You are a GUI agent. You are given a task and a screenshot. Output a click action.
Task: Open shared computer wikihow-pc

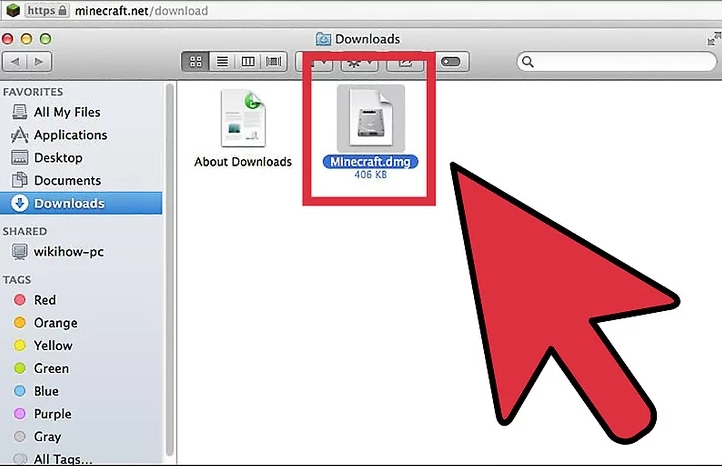pyautogui.click(x=68, y=252)
